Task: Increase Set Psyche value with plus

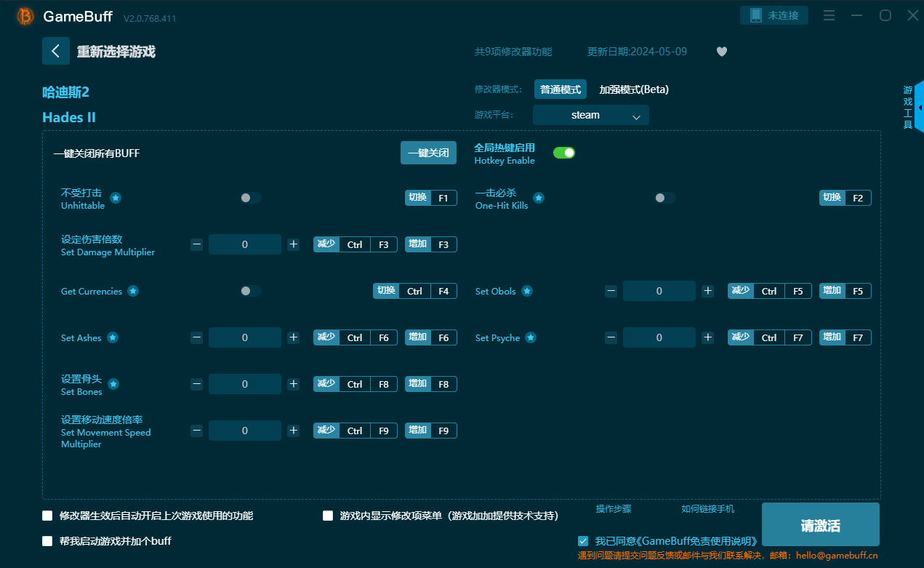Action: [x=708, y=337]
